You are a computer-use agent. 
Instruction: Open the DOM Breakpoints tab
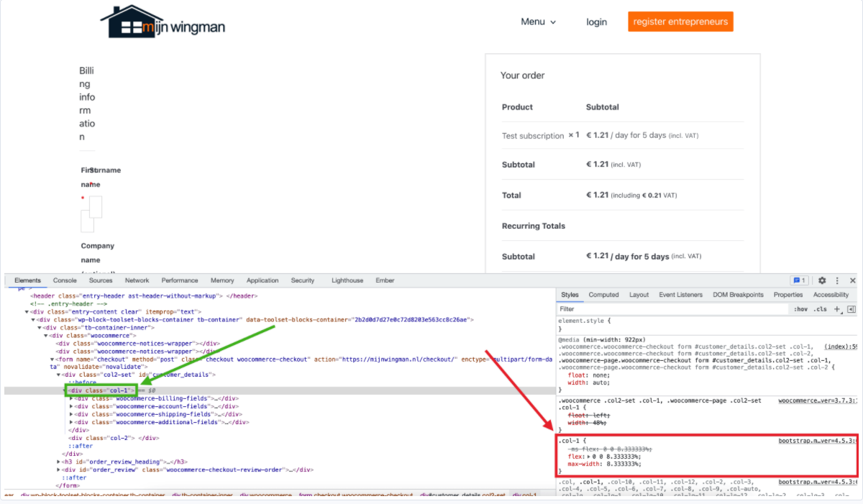click(x=738, y=295)
